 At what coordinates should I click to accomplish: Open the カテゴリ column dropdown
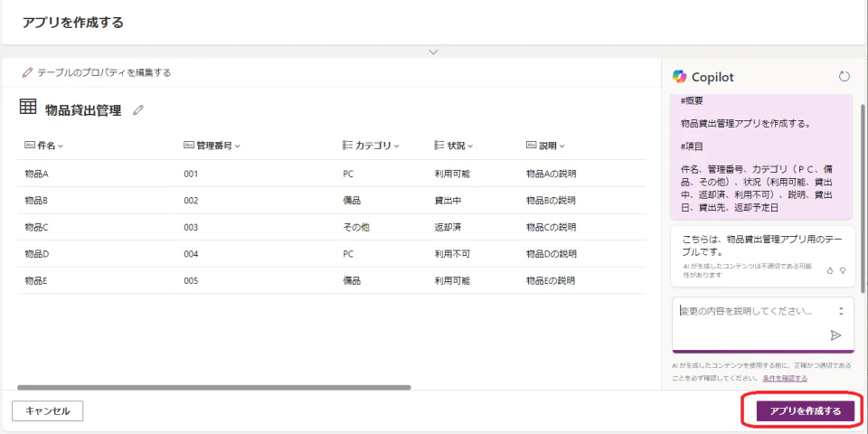396,146
